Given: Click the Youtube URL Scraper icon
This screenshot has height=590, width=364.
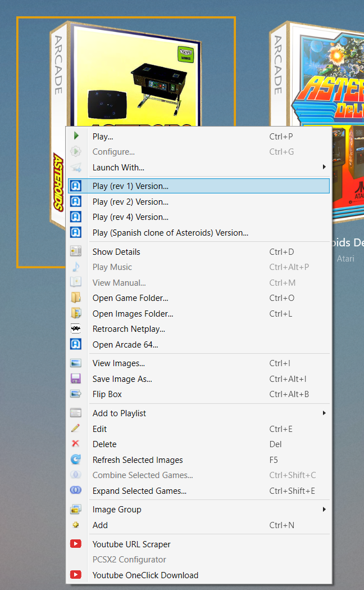Looking at the screenshot, I should [76, 544].
